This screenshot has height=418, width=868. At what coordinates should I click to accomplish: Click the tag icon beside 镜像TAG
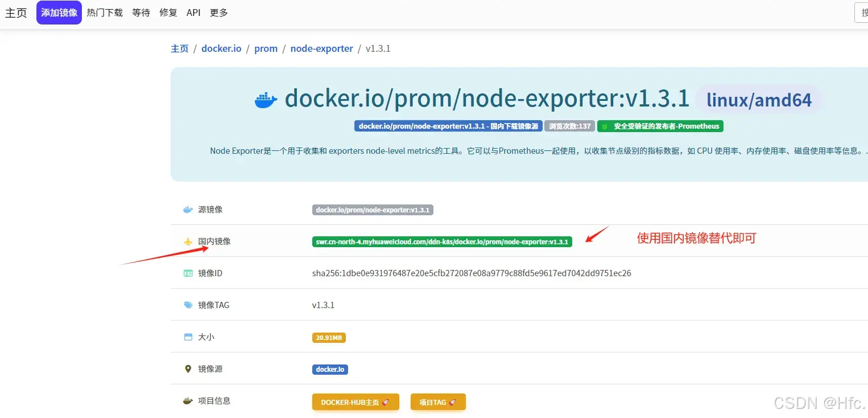[x=188, y=305]
